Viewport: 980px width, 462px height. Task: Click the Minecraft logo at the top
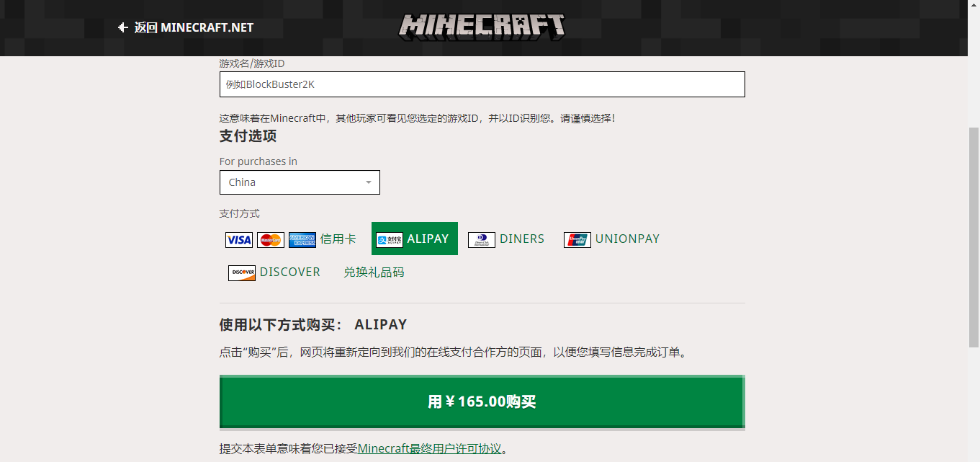[484, 27]
